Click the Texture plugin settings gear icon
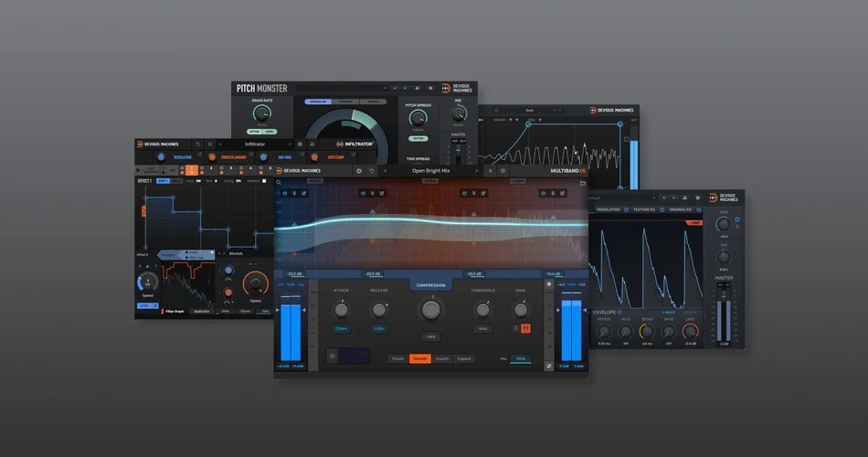 coord(697,197)
